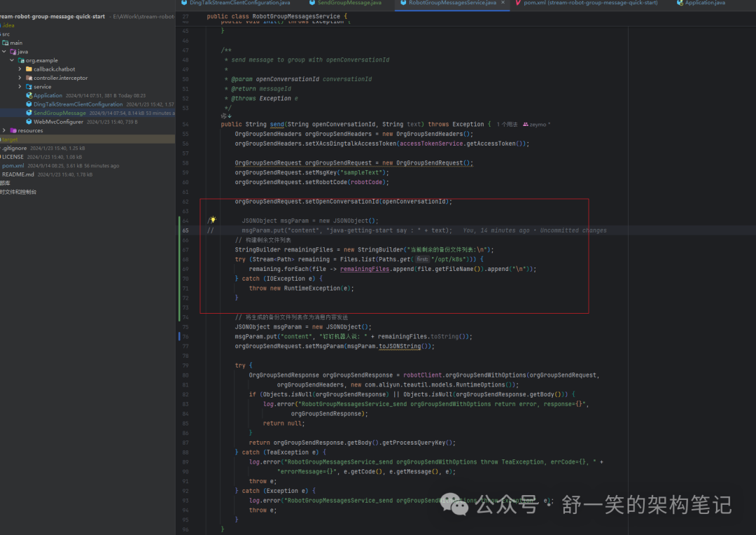Click the controller.interceptor package icon
This screenshot has height=535, width=756.
click(29, 78)
